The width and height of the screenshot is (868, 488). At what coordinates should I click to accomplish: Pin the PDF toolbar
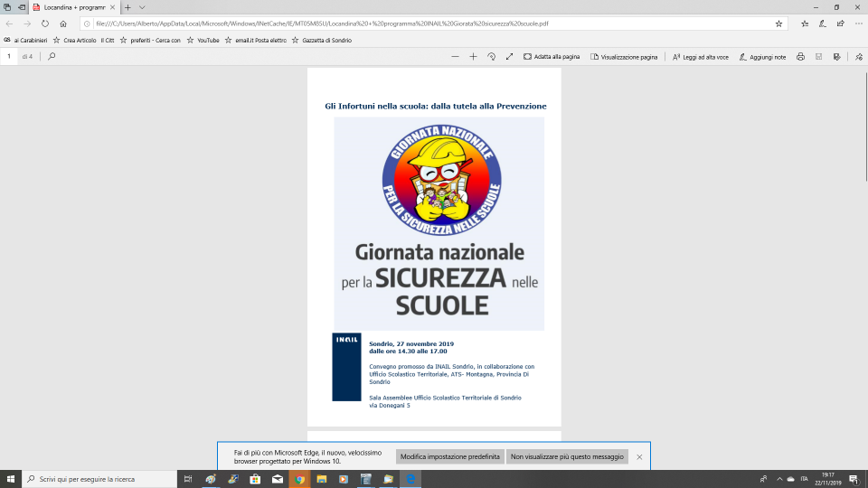point(859,56)
